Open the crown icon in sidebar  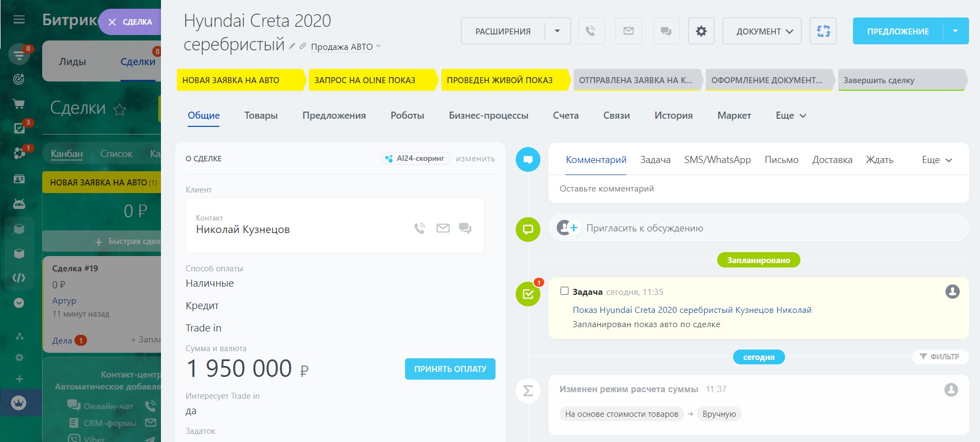click(19, 403)
